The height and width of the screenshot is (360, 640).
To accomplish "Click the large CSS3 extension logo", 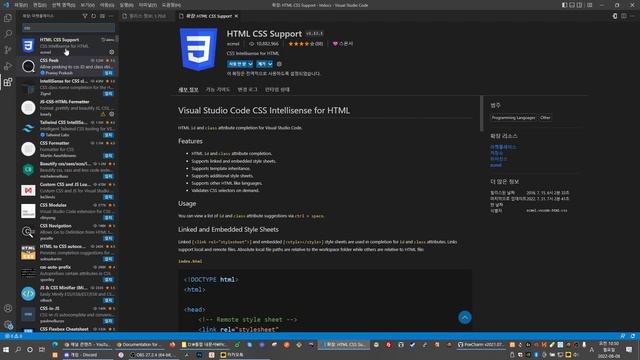I will tap(198, 49).
